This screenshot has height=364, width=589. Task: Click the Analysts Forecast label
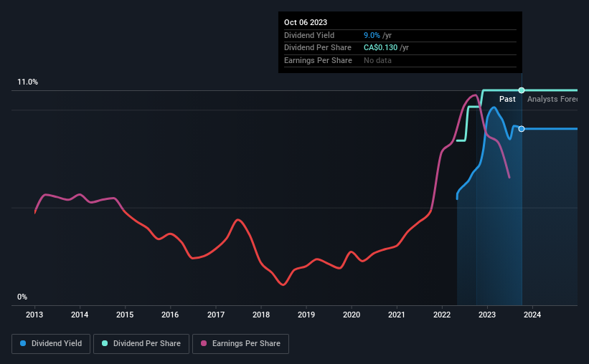tap(552, 100)
